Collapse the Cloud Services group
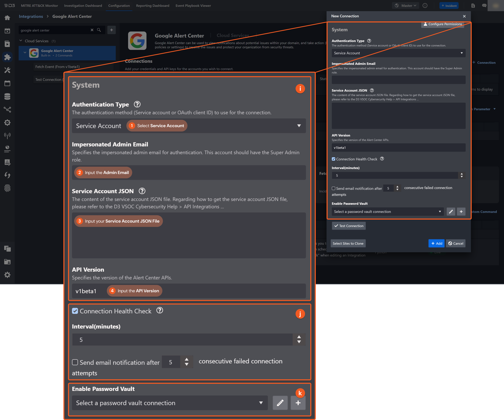Screen dimensions: 504x420 [x=21, y=41]
